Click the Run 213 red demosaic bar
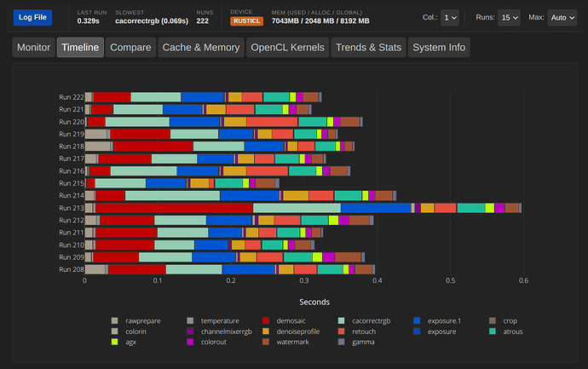The image size is (588, 369). point(174,208)
